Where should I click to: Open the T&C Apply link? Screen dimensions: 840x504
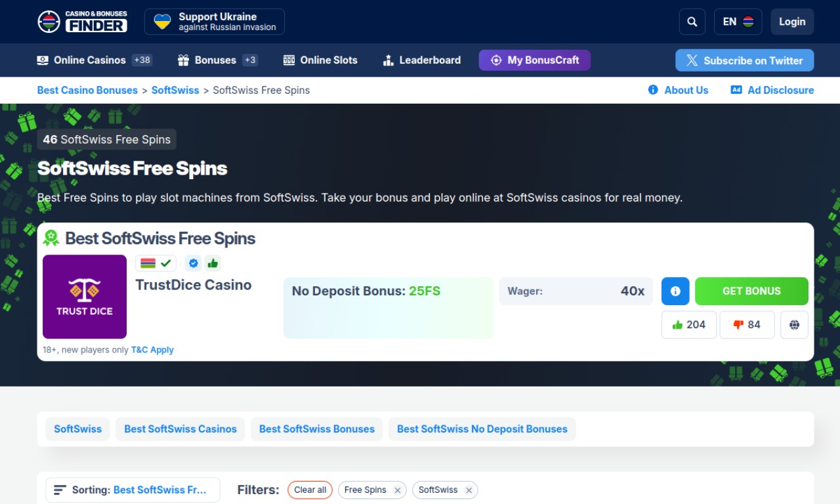pyautogui.click(x=152, y=350)
